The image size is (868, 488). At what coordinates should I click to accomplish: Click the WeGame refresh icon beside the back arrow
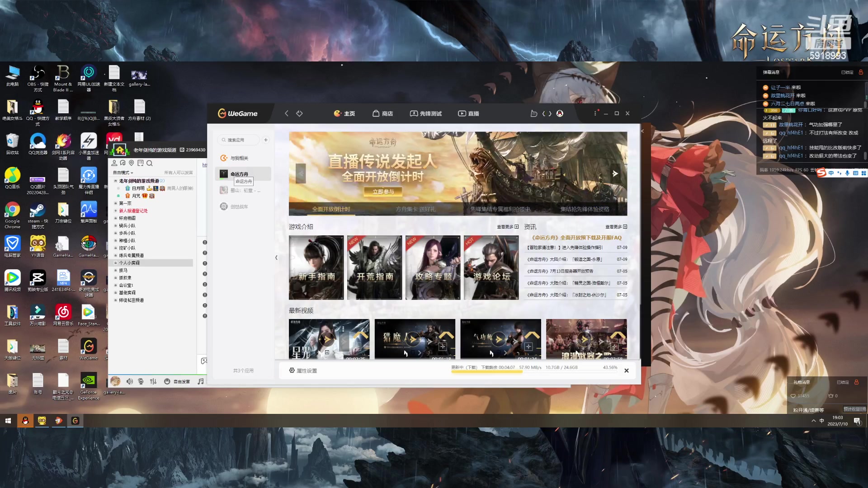[x=299, y=113]
